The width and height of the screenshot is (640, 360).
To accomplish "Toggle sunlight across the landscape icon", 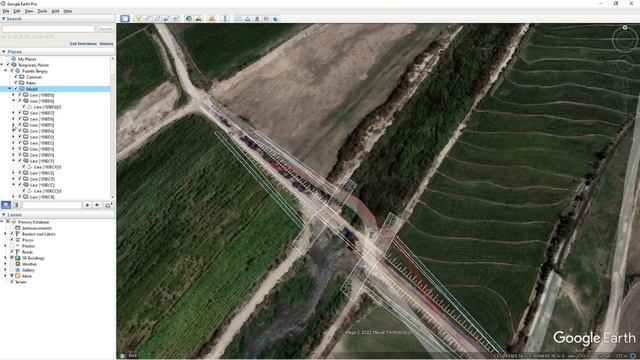I will pyautogui.click(x=199, y=19).
